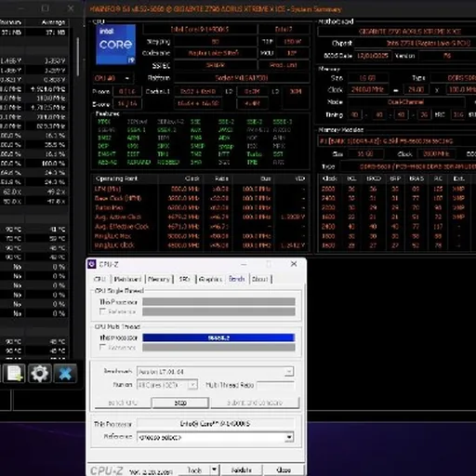Click the Tools button in CPU-Z footer
The image size is (476, 476).
(x=195, y=470)
